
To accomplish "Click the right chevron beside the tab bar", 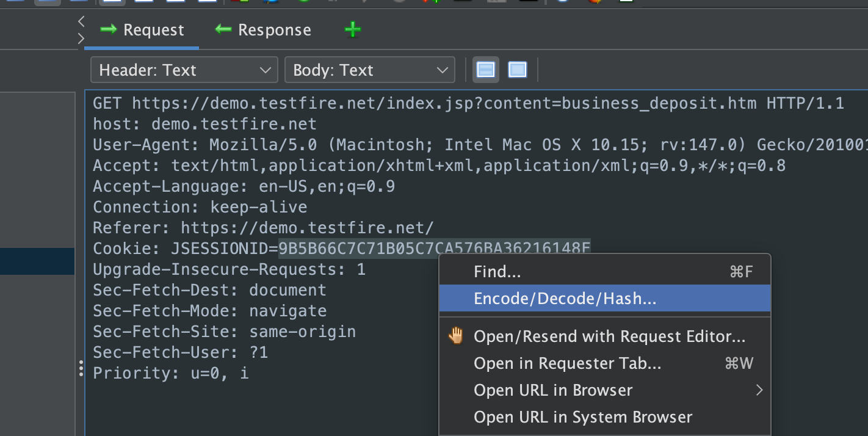I will pos(81,38).
